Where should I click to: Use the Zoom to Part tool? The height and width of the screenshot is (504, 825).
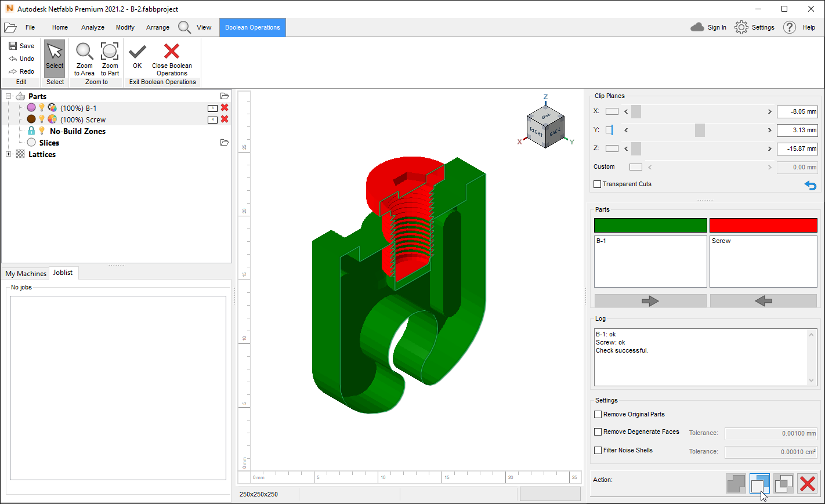(110, 59)
